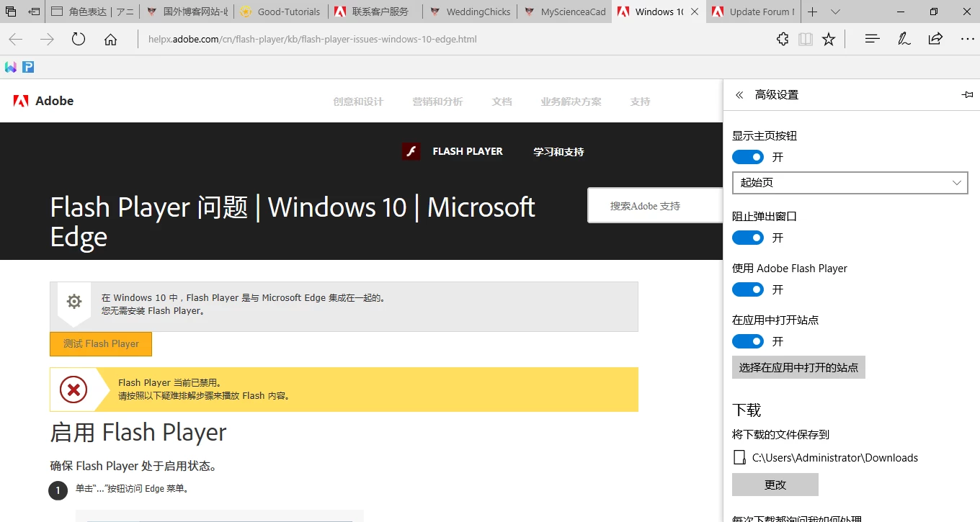Screen dimensions: 980x522
Task: Close the active Windows 10 tab
Action: pos(694,12)
